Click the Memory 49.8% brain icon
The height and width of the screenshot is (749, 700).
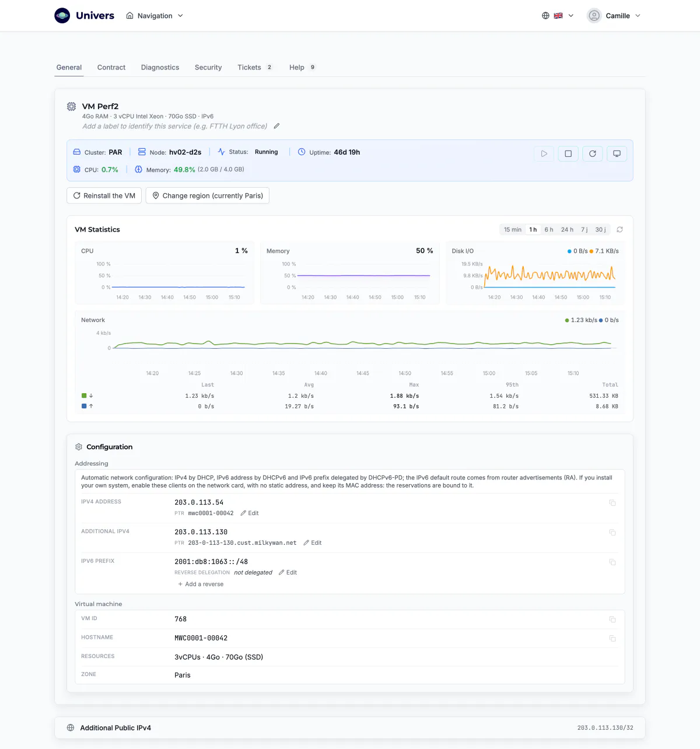click(x=139, y=170)
